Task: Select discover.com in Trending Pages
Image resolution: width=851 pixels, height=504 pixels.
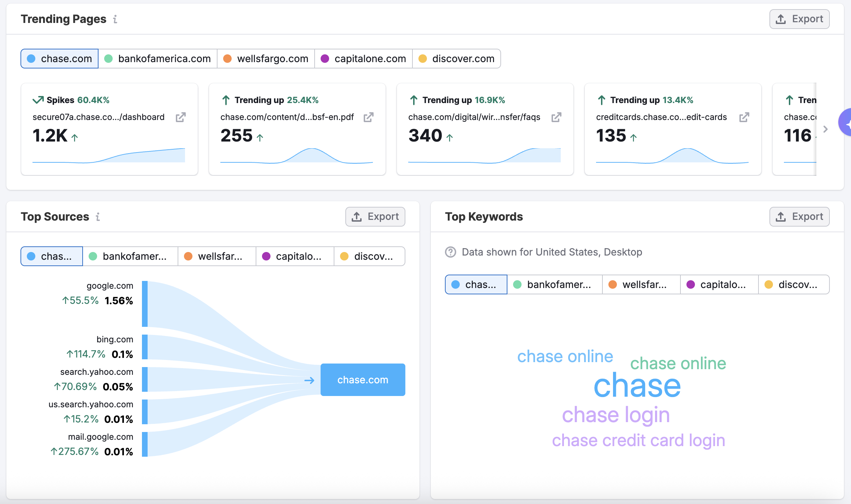Action: pyautogui.click(x=456, y=59)
